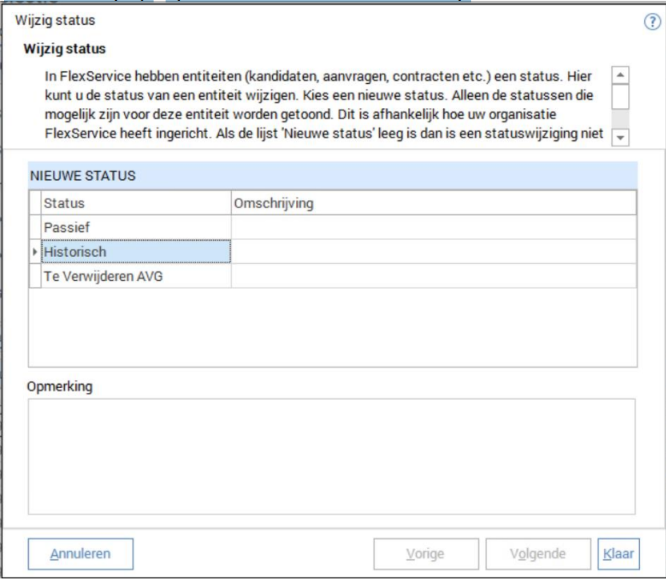
Task: Click the row indicator arrow beside Historisch
Action: pyautogui.click(x=36, y=252)
